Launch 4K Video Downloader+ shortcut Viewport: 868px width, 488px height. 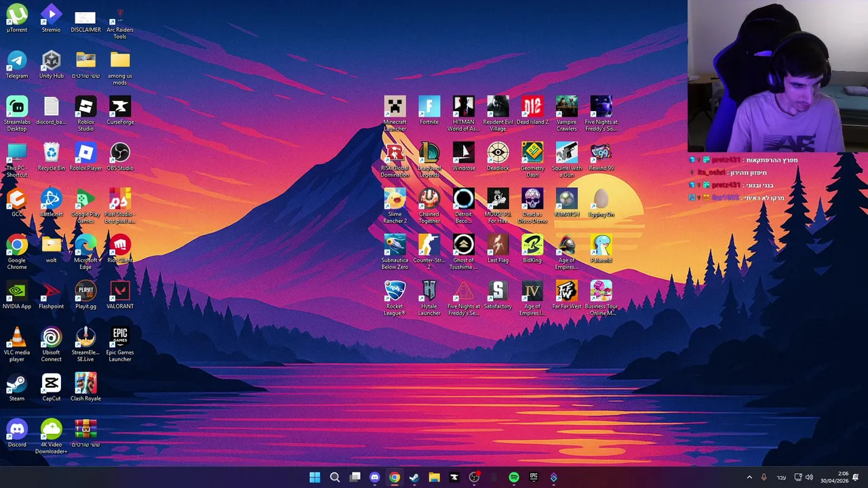coord(51,436)
